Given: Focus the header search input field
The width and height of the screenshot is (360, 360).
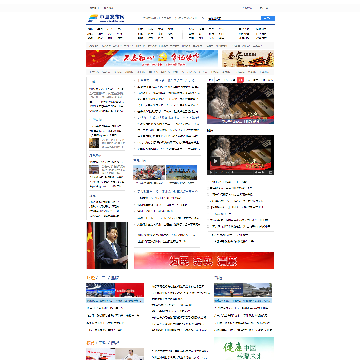Looking at the screenshot, I should (x=234, y=18).
